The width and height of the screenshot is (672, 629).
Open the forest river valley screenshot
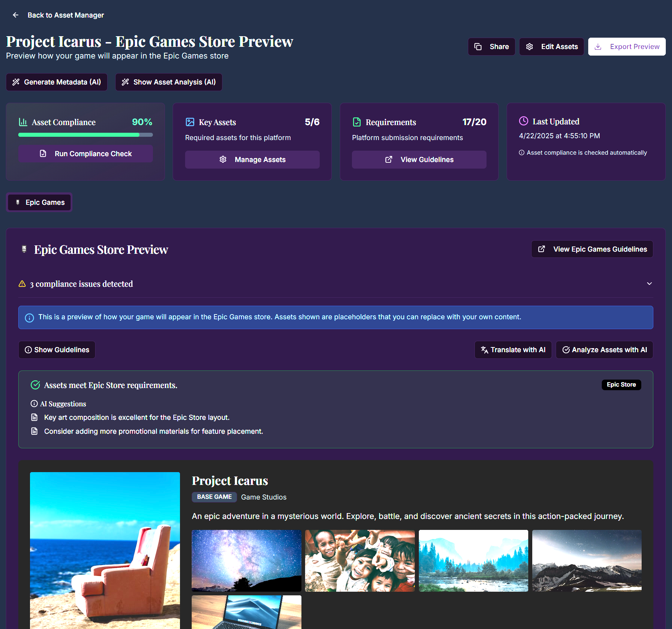473,561
